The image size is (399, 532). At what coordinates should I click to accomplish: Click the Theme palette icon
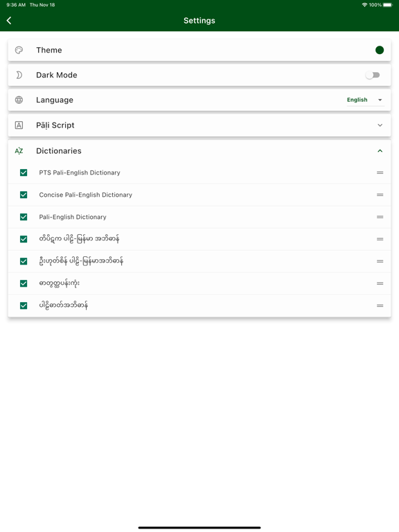(19, 50)
